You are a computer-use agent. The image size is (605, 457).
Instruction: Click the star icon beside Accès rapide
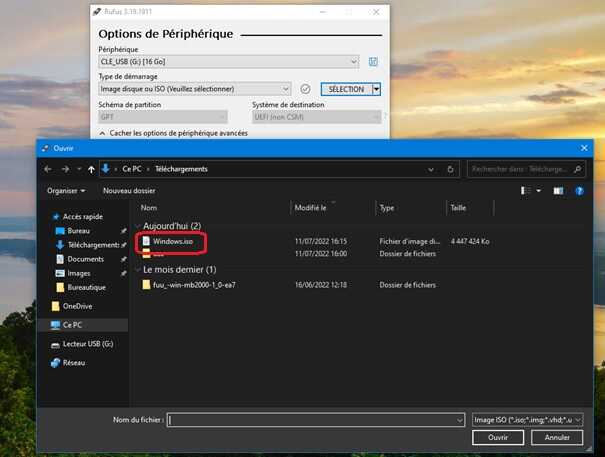56,217
